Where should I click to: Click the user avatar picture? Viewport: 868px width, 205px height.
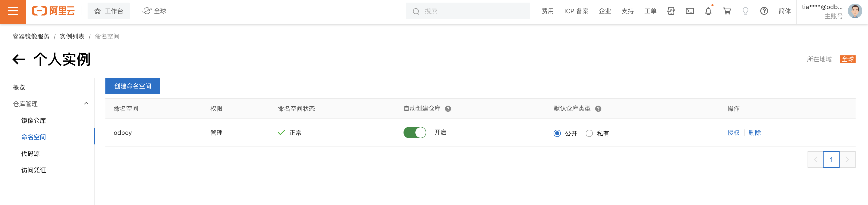[855, 11]
